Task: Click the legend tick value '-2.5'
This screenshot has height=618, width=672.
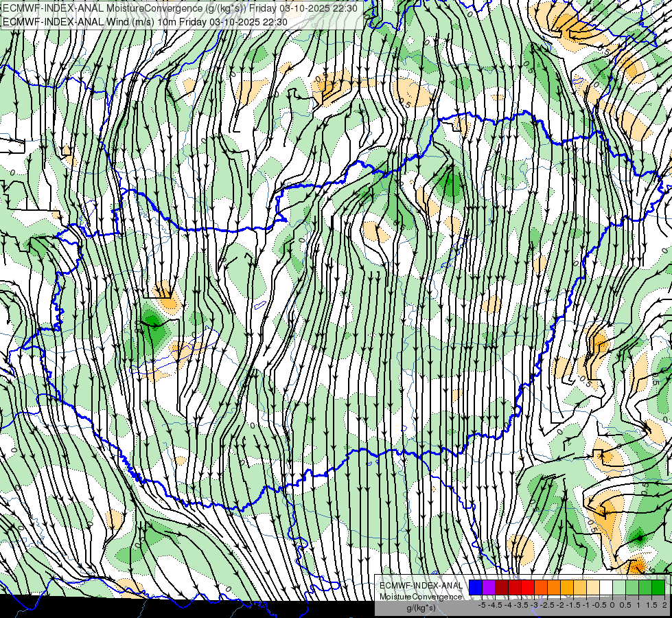Action: click(x=547, y=605)
